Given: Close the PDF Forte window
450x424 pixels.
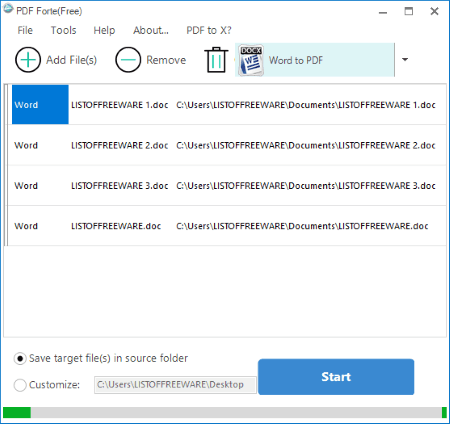Looking at the screenshot, I should click(x=434, y=11).
